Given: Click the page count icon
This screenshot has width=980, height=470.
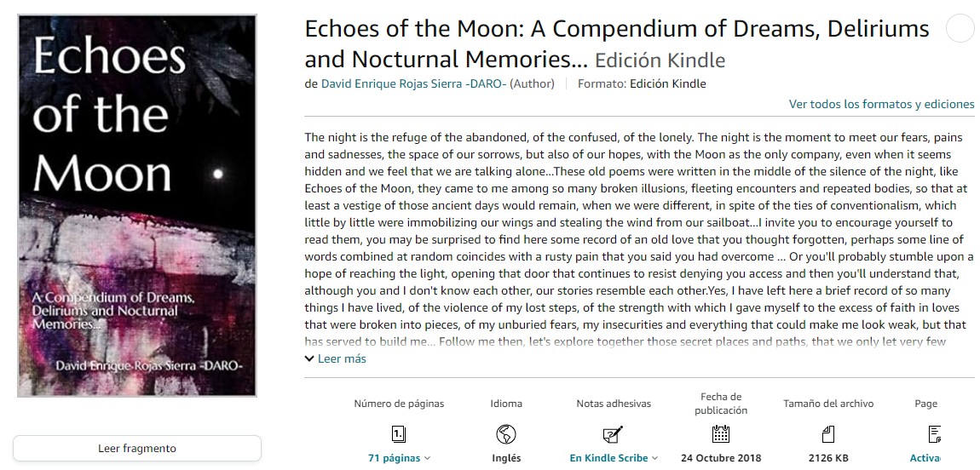Looking at the screenshot, I should pos(398,434).
